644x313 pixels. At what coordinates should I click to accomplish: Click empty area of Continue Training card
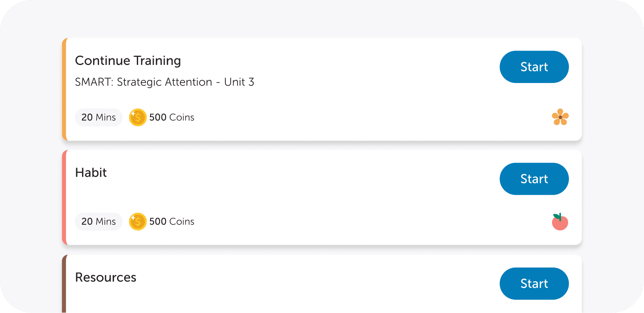[x=352, y=98]
